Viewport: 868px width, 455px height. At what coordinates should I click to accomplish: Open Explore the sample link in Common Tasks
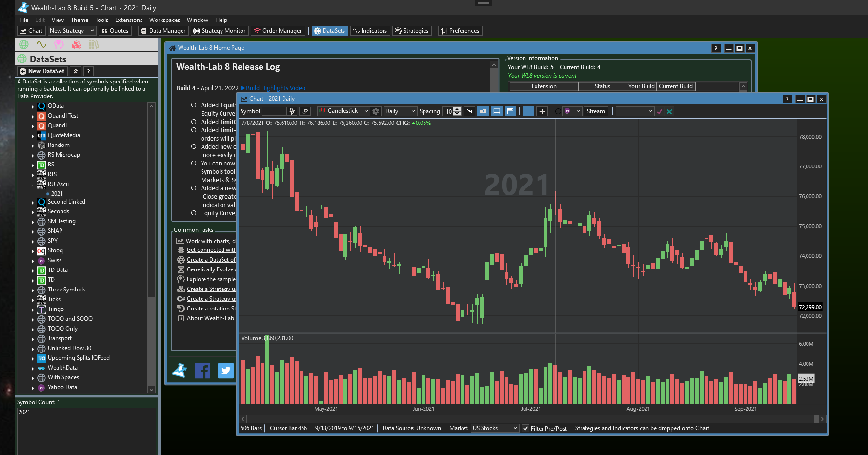point(211,279)
